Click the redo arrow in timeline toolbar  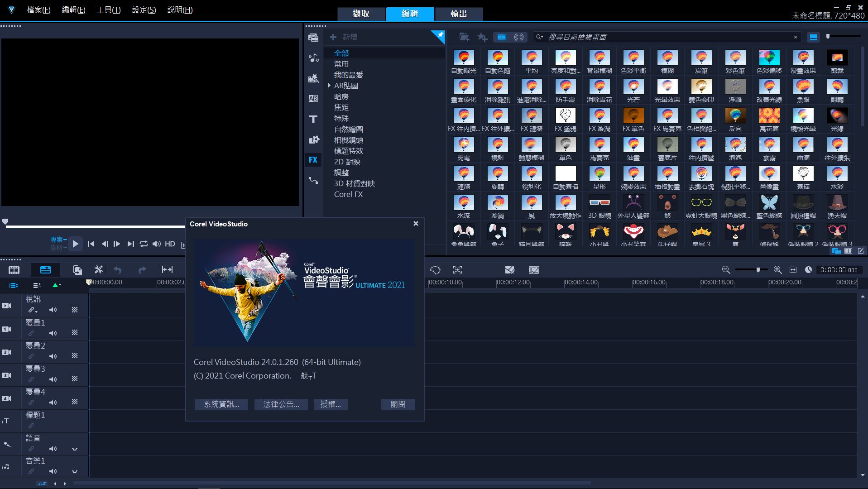click(x=142, y=270)
